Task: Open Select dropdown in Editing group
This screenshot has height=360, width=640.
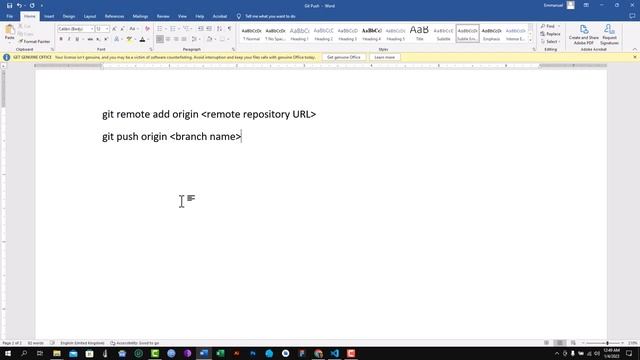Action: click(x=550, y=42)
